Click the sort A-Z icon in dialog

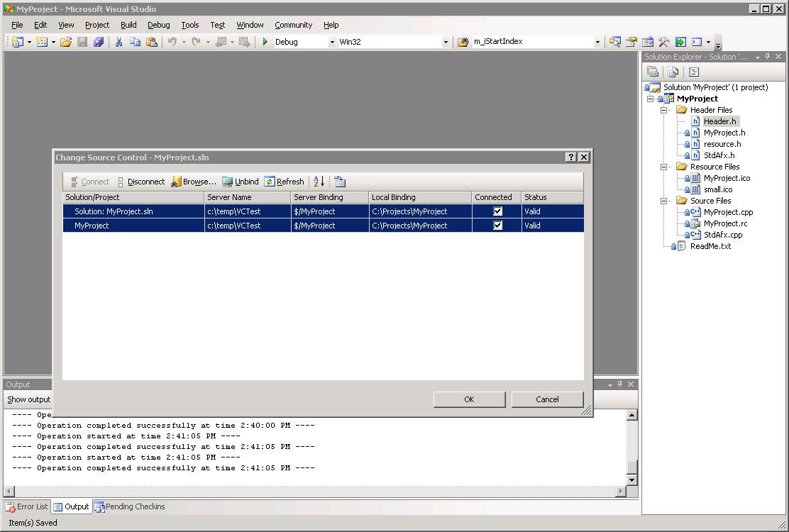(x=319, y=182)
